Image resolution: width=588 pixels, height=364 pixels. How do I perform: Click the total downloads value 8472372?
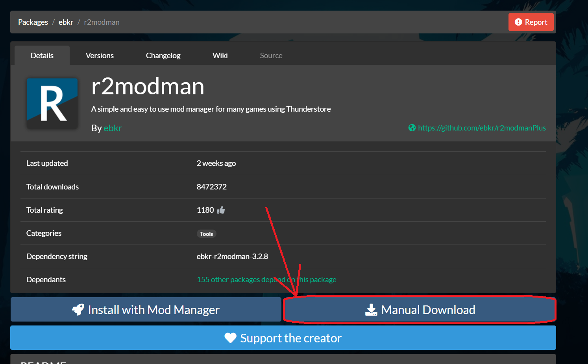point(212,187)
